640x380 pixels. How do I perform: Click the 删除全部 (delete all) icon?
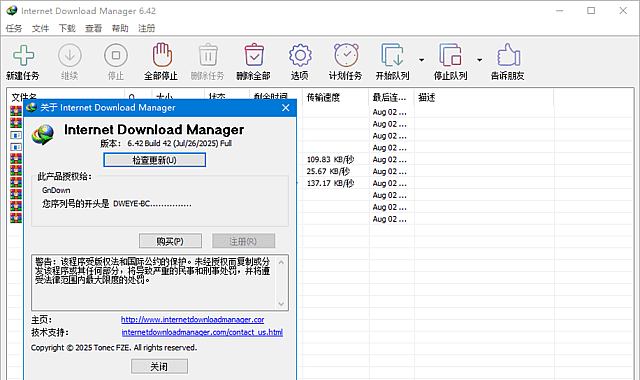[x=254, y=55]
